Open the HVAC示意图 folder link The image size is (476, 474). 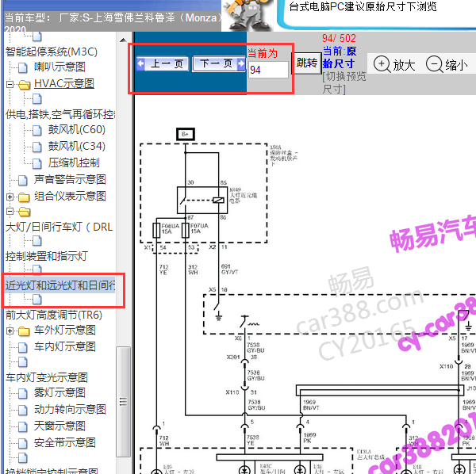pyautogui.click(x=64, y=83)
